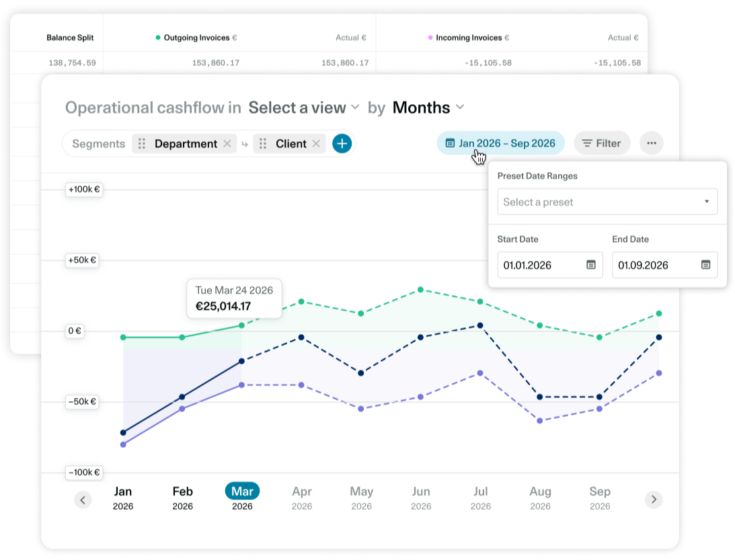The height and width of the screenshot is (560, 735).
Task: Add a new segment with the plus icon
Action: (342, 143)
